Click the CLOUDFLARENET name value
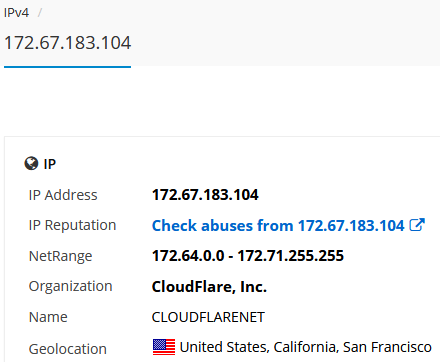Screen dimensions: 440x362 tap(208, 317)
